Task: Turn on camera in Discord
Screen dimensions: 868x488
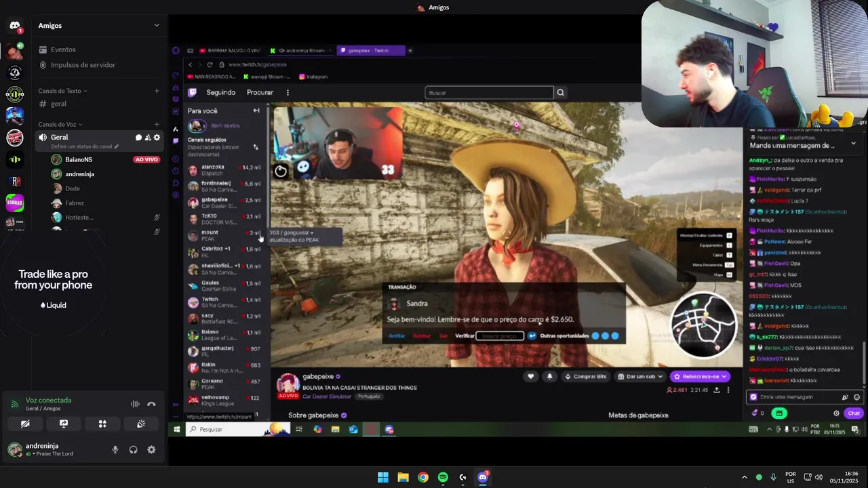Action: [25, 424]
